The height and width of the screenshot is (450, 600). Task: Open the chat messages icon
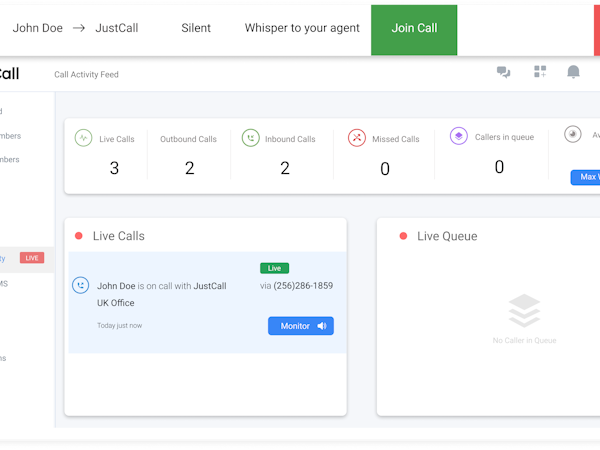pos(503,72)
